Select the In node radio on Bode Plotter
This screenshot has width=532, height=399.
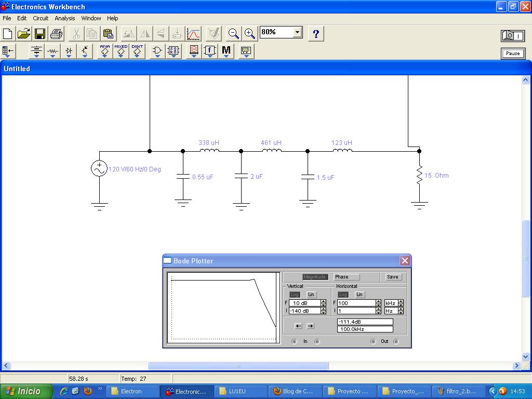[x=295, y=341]
